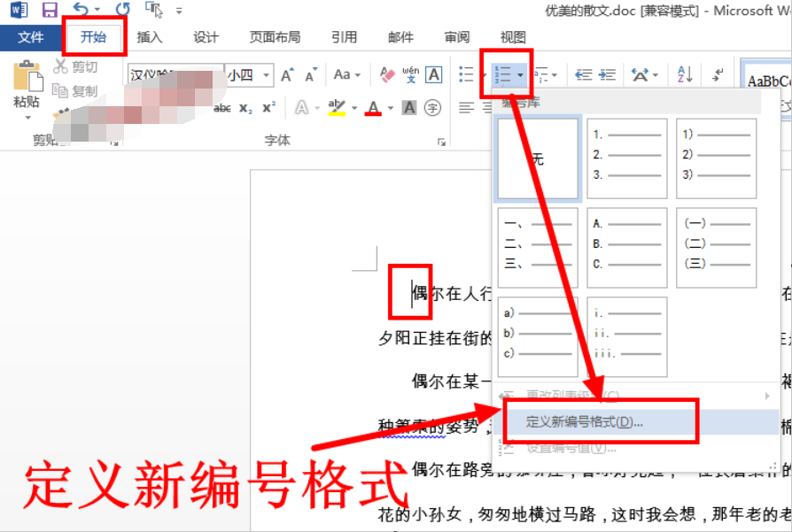Viewport: 792px width, 532px height.
Task: Select the 一、二、三 numbering format thumbnail
Action: click(538, 248)
